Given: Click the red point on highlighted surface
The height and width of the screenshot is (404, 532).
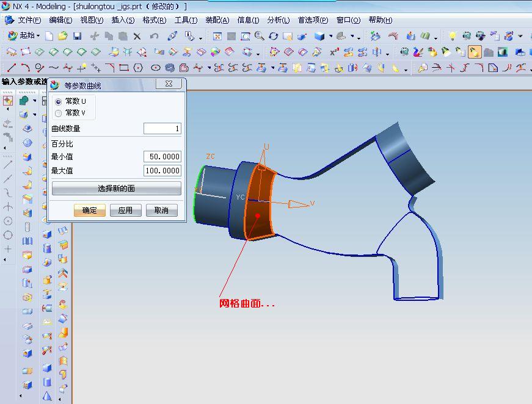Looking at the screenshot, I should [258, 216].
